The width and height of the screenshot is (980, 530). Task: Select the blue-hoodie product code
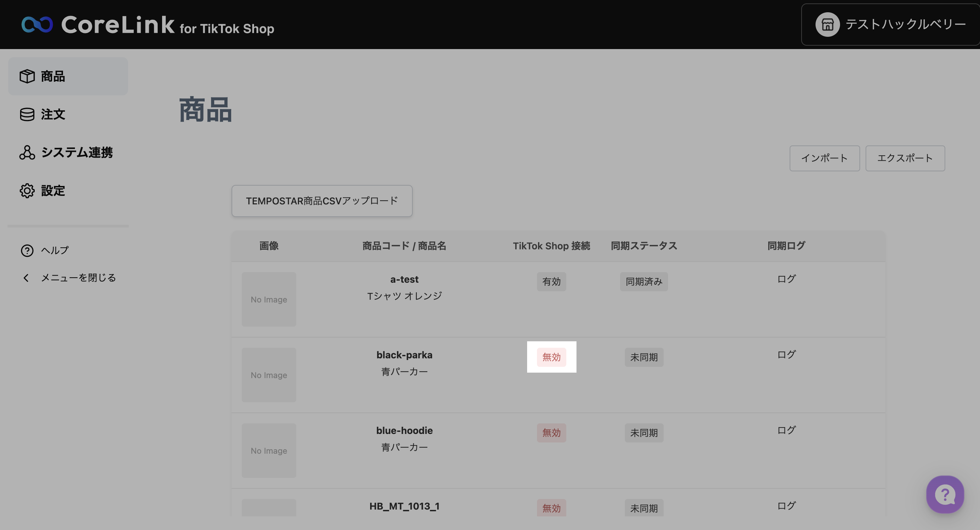[404, 431]
